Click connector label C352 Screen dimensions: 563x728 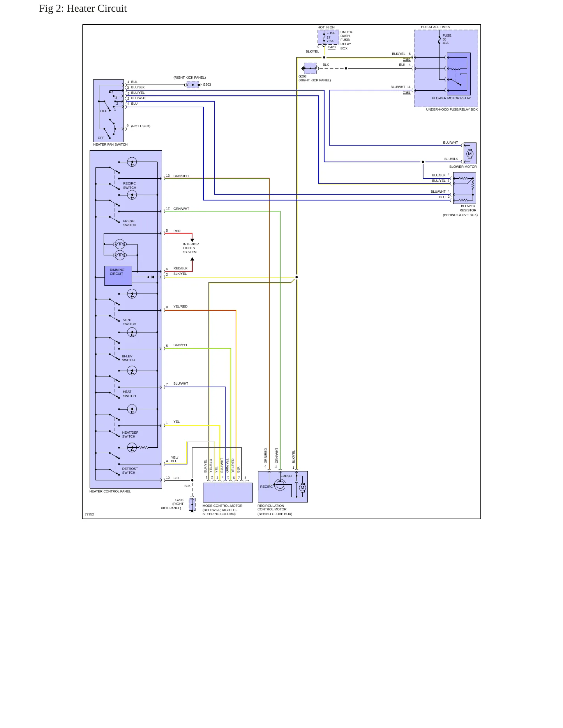[406, 60]
